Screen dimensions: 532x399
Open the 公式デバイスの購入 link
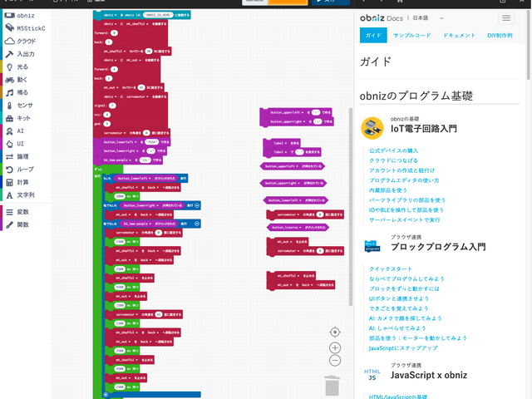[393, 150]
